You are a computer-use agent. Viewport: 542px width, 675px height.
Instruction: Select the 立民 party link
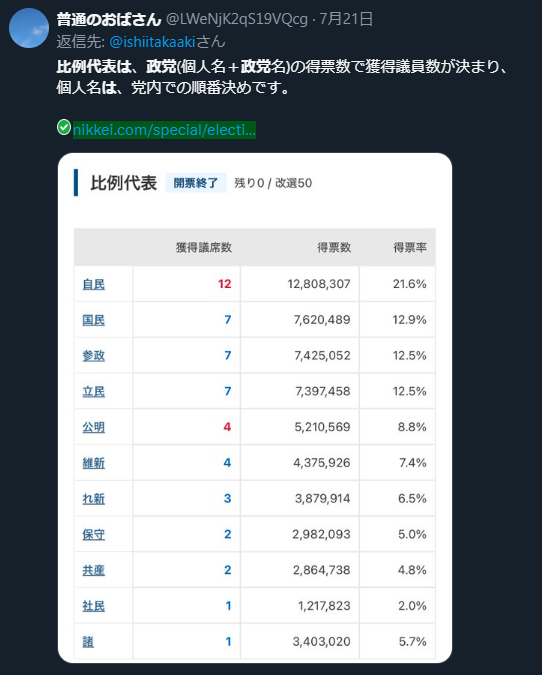[x=93, y=391]
